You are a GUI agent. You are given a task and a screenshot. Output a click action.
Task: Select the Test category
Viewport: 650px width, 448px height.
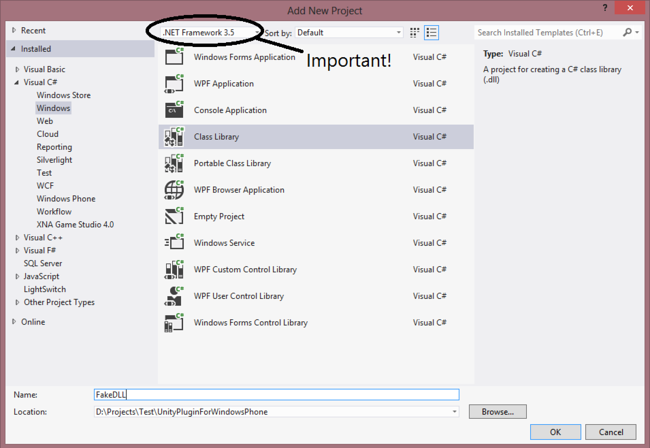44,172
